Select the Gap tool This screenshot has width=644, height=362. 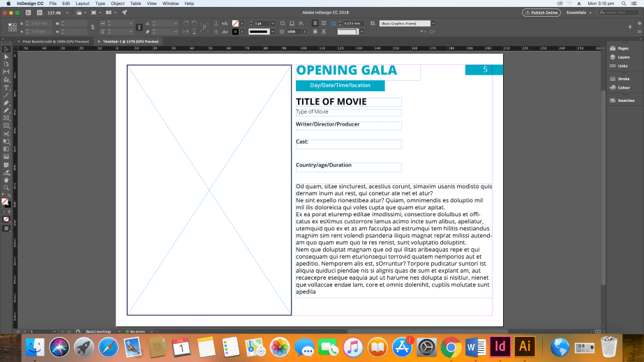point(6,72)
